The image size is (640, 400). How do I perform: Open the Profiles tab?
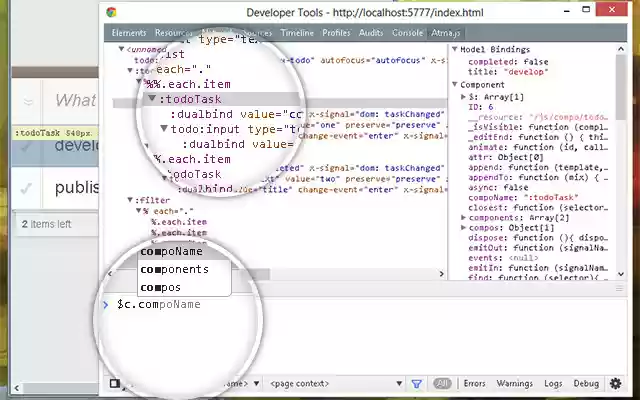pos(336,33)
